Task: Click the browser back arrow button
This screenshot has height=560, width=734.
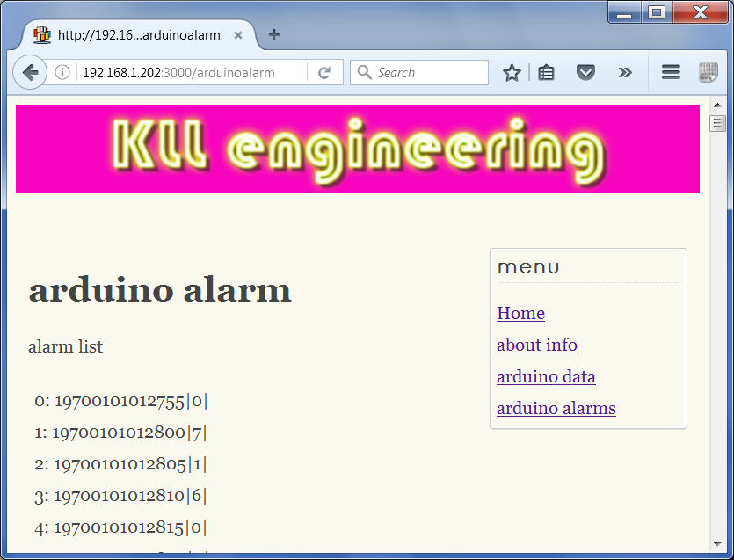Action: (30, 73)
